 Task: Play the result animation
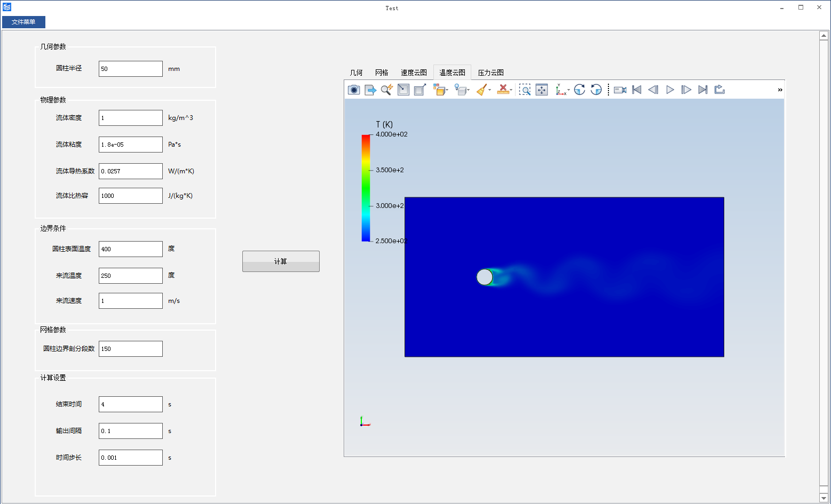coord(670,90)
